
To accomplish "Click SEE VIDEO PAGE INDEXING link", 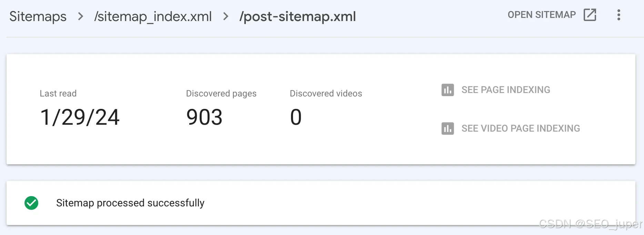I will [521, 129].
